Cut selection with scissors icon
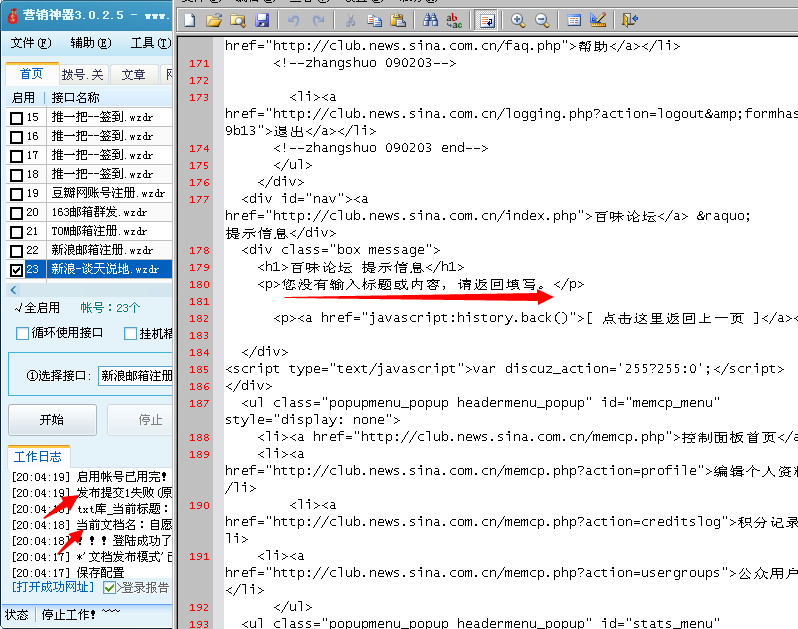 pos(350,20)
